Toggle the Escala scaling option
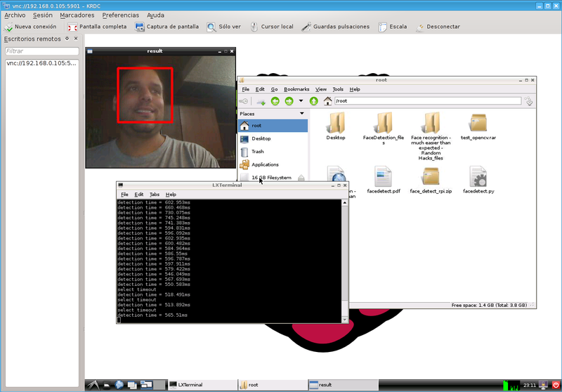Image resolution: width=562 pixels, height=392 pixels. [x=392, y=27]
